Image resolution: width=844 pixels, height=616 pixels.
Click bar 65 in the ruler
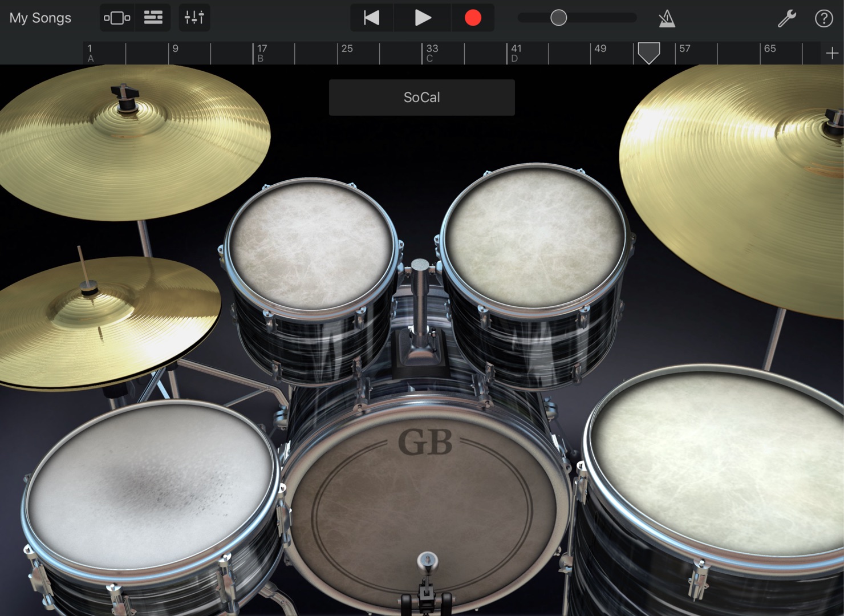(769, 49)
